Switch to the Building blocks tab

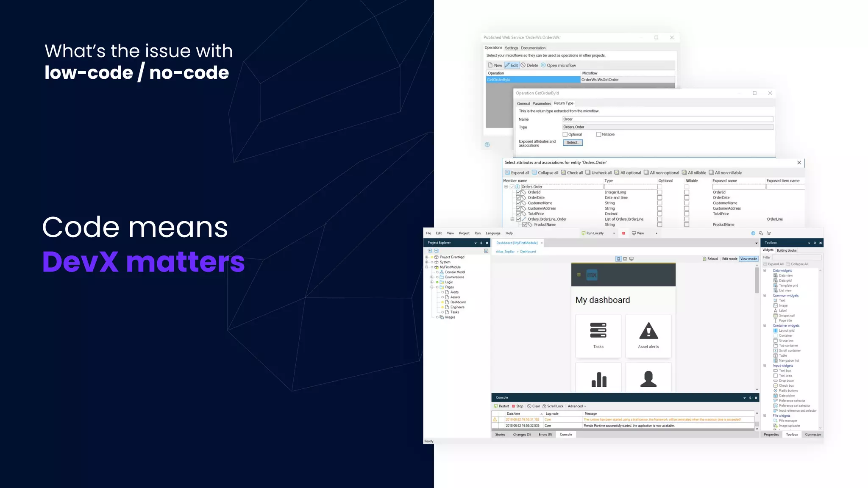coord(787,250)
